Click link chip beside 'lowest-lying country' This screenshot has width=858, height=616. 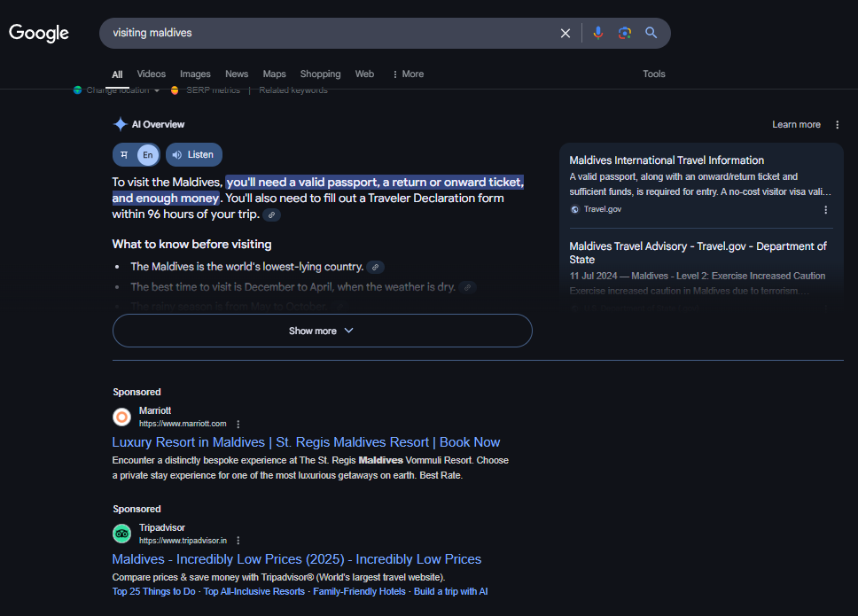point(376,267)
